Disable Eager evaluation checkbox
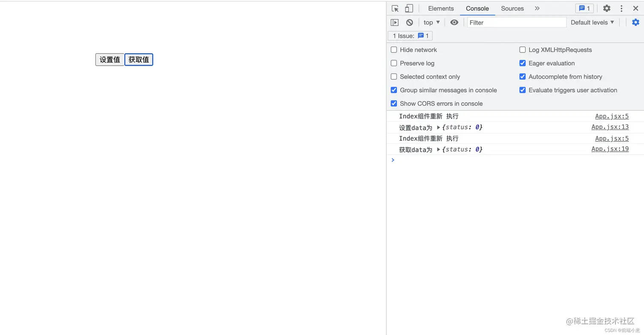The width and height of the screenshot is (644, 335). pos(523,63)
